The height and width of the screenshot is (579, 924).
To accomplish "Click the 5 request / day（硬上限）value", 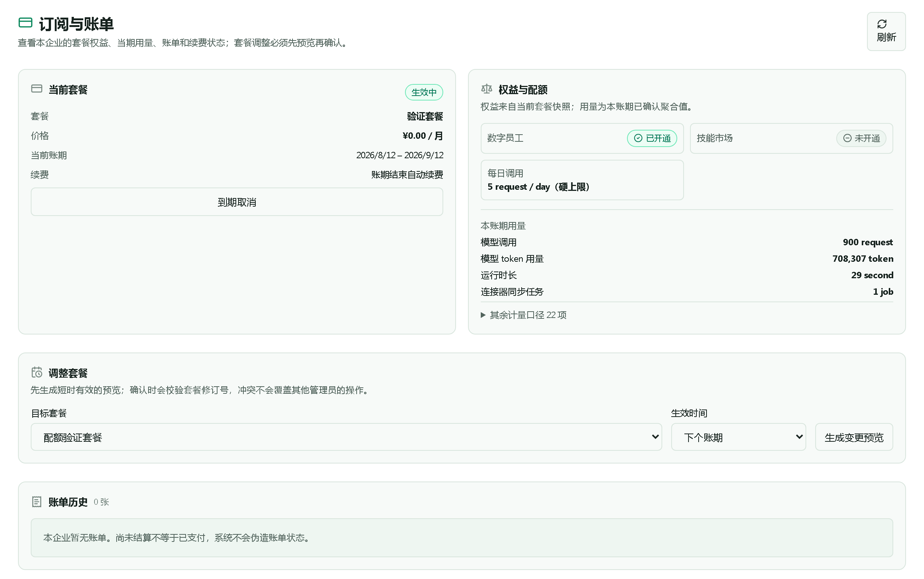I will tap(539, 187).
